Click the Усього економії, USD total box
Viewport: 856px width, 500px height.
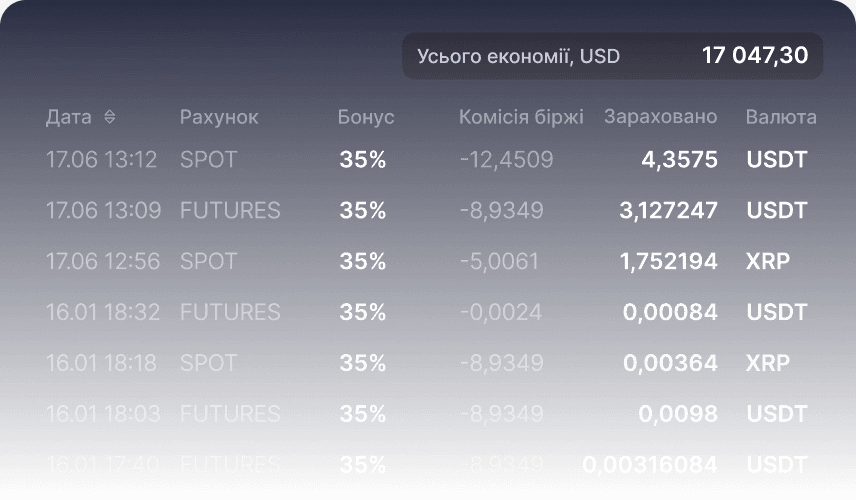612,56
